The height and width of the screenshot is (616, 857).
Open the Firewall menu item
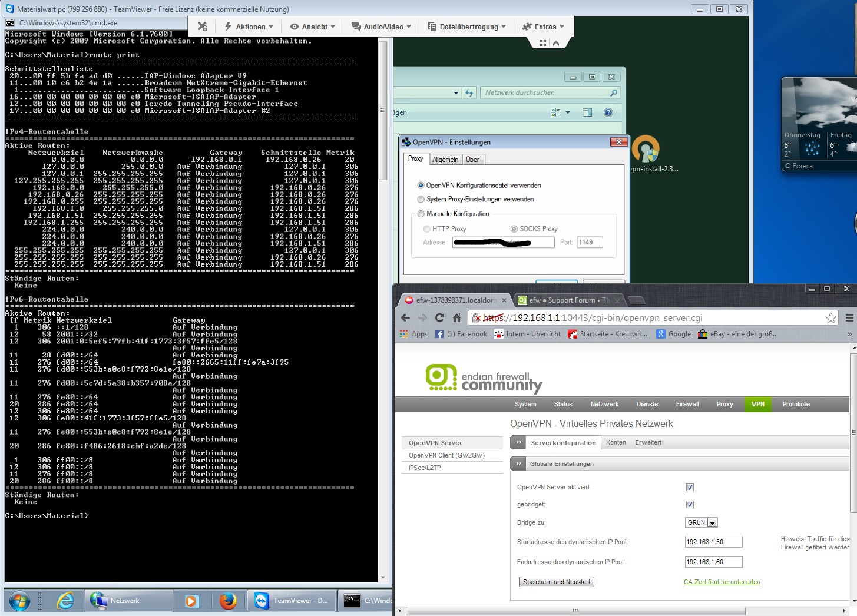tap(687, 404)
